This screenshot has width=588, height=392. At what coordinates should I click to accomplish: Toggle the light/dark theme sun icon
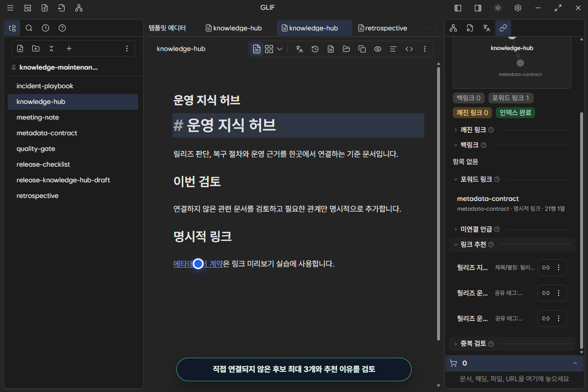(x=498, y=8)
